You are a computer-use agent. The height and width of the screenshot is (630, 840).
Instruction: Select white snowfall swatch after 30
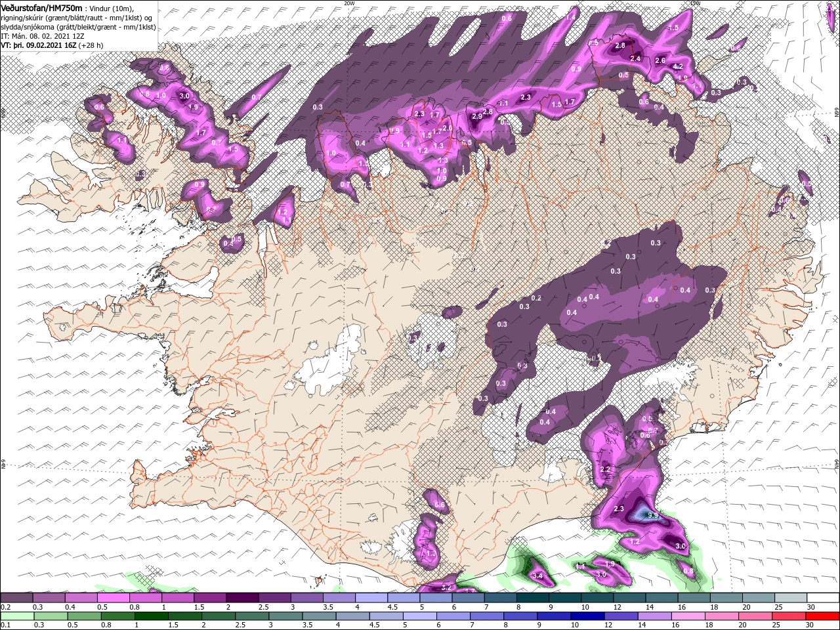[x=823, y=598]
